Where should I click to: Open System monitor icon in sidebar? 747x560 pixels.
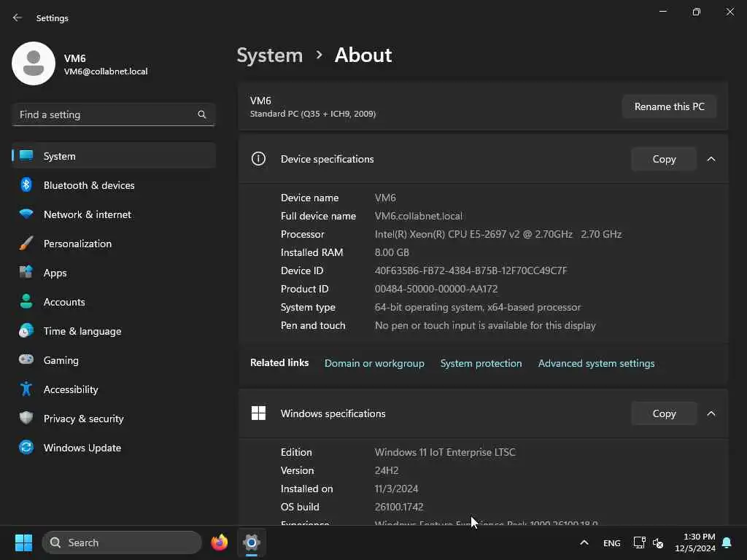pos(26,156)
